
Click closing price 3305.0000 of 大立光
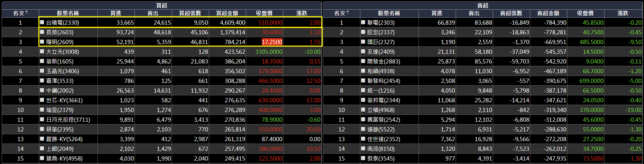point(269,52)
